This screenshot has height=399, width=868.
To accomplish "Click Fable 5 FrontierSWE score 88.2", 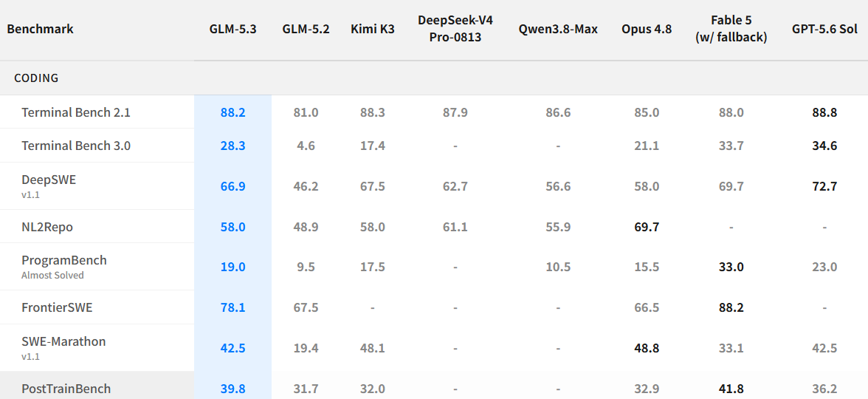I will [731, 307].
